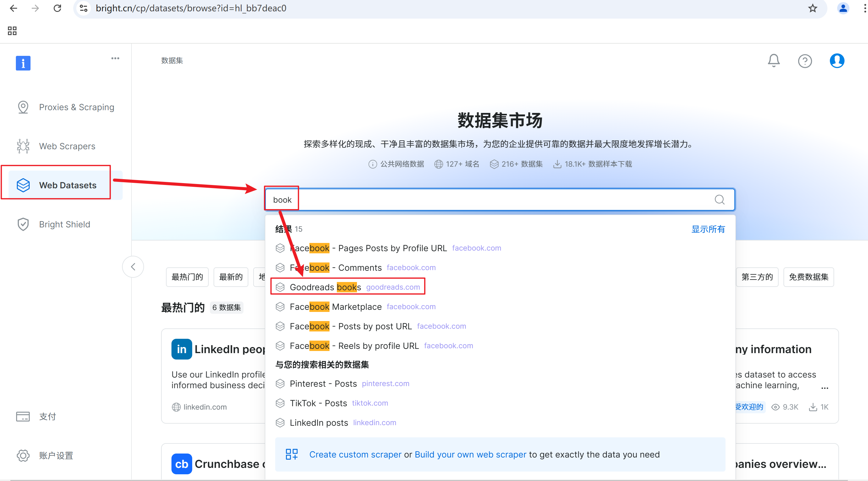Click the blue Bright Data logo icon

click(x=23, y=63)
